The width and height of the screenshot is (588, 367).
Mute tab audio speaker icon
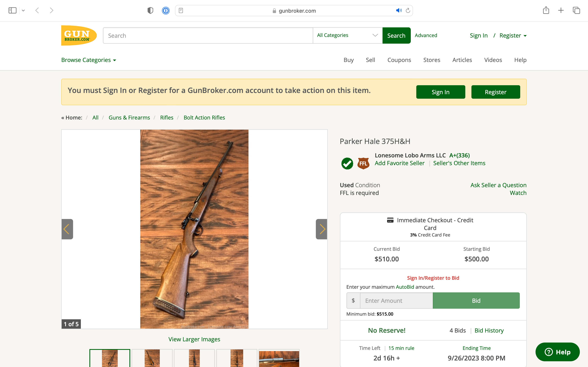[399, 10]
